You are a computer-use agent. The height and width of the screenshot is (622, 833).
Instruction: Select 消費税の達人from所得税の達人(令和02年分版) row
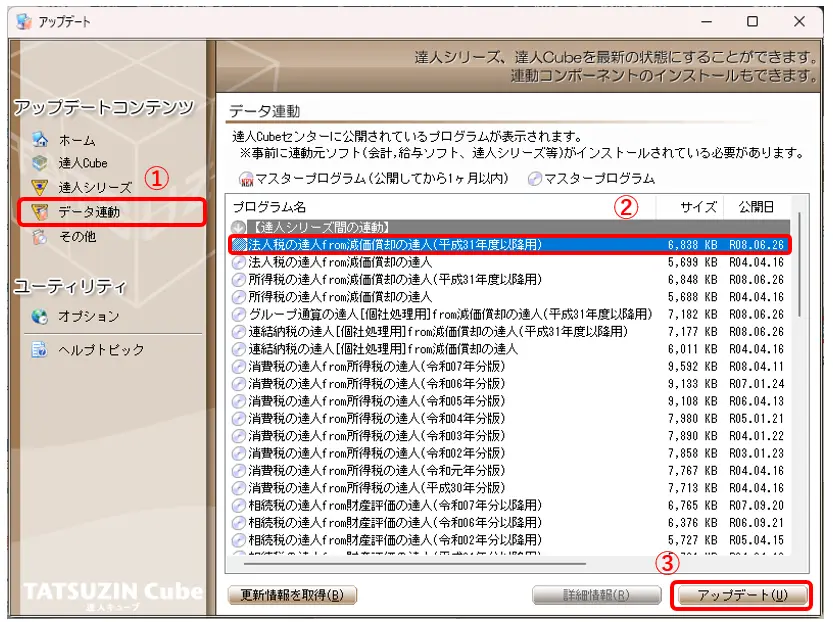click(510, 453)
